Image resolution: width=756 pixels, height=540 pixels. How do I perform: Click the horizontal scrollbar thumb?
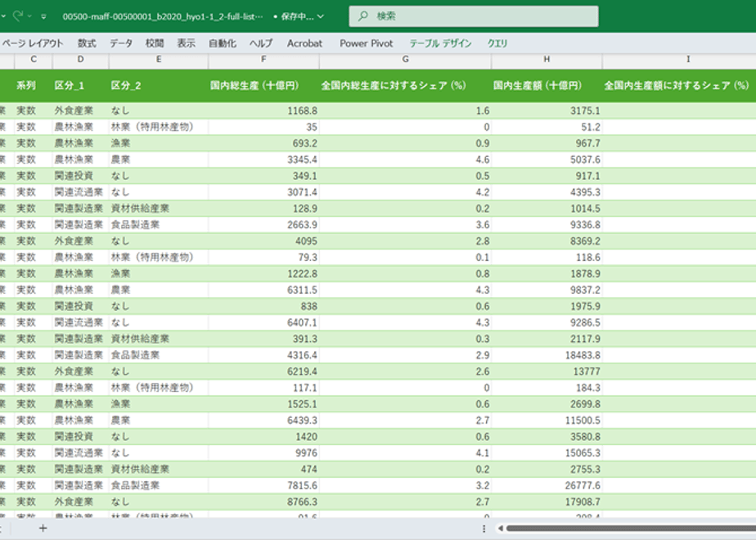631,529
